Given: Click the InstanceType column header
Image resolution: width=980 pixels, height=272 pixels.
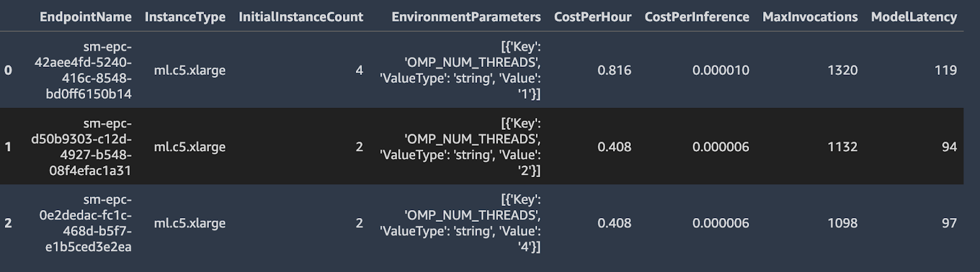Looking at the screenshot, I should 185,17.
